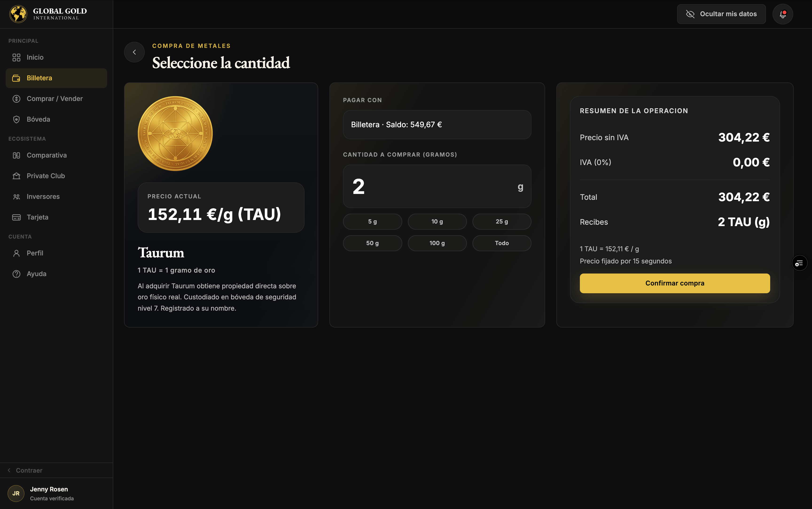Screen dimensions: 812x509
Task: Open the Billetera payment source selector
Action: coord(437,125)
